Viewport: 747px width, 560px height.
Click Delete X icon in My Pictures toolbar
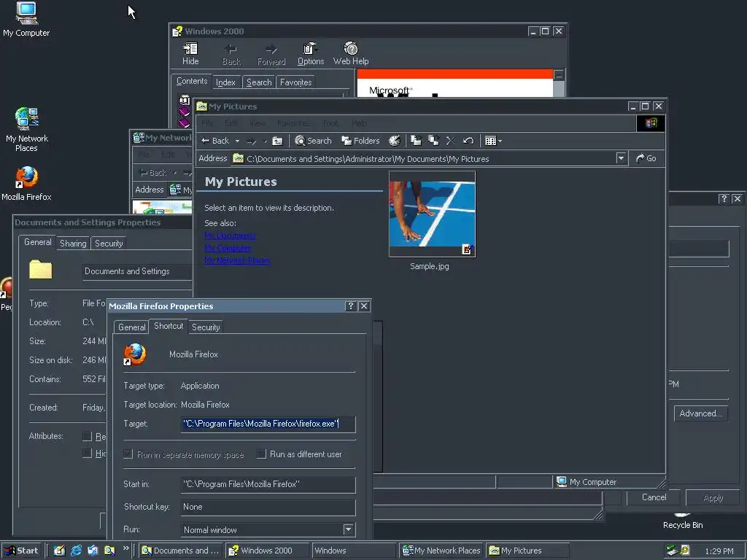coord(451,141)
